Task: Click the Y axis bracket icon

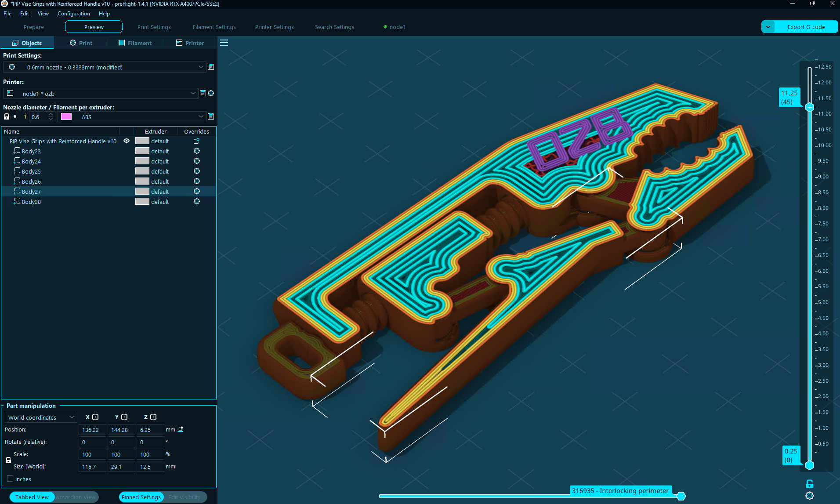Action: click(x=124, y=417)
